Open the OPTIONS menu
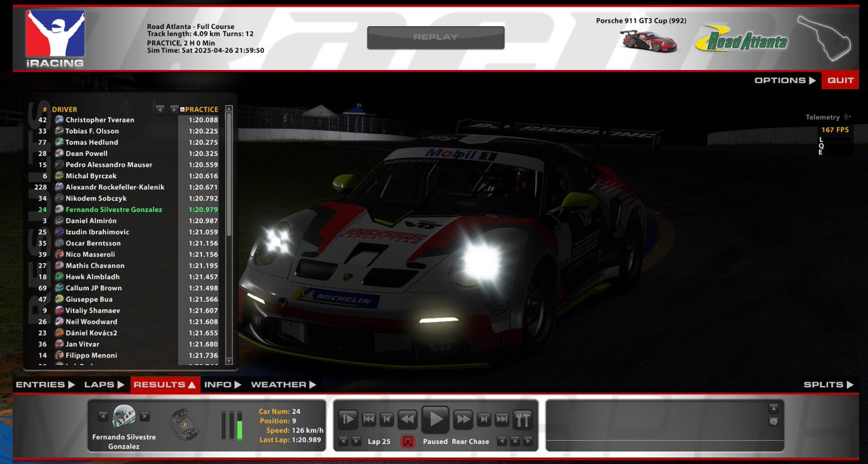 tap(785, 80)
